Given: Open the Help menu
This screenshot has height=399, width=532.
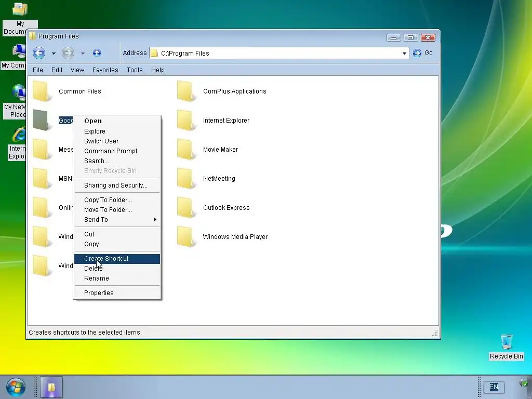Looking at the screenshot, I should (158, 70).
